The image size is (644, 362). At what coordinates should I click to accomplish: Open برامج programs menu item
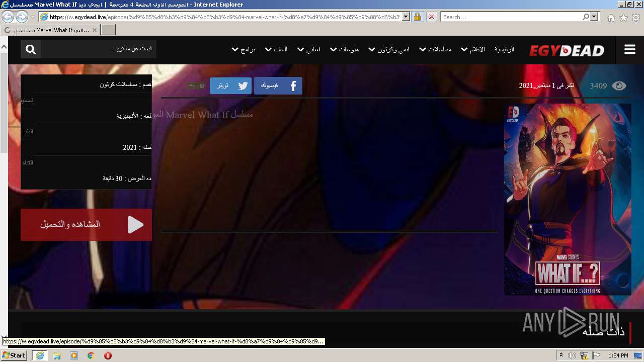coord(248,49)
